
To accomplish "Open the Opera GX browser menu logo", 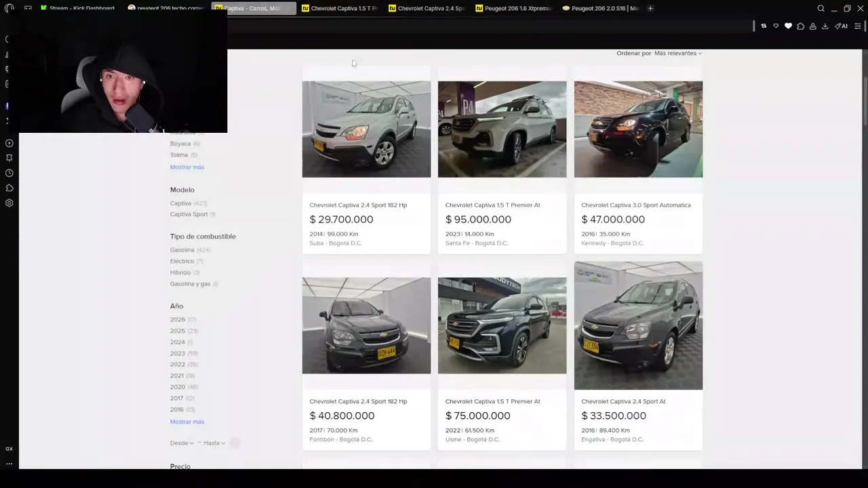I will 9,8.
